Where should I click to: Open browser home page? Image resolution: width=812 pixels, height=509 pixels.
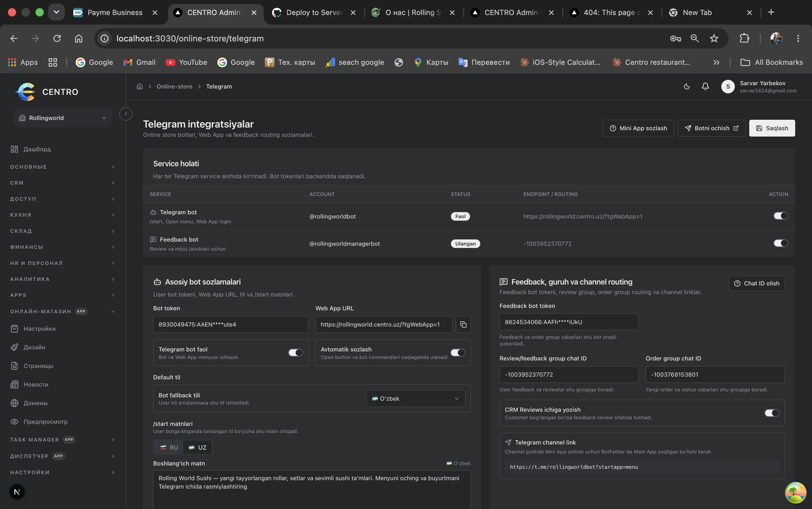coord(78,38)
